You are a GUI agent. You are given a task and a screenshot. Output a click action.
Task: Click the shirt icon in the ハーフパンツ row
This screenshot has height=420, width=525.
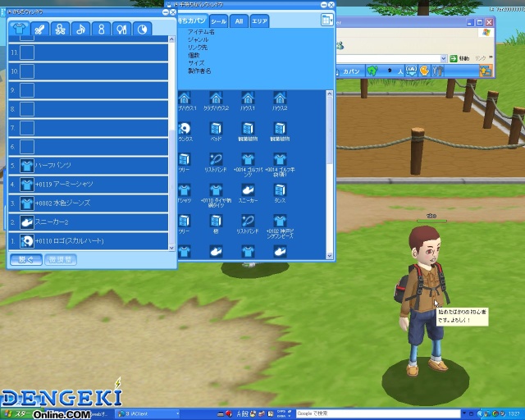tap(27, 166)
